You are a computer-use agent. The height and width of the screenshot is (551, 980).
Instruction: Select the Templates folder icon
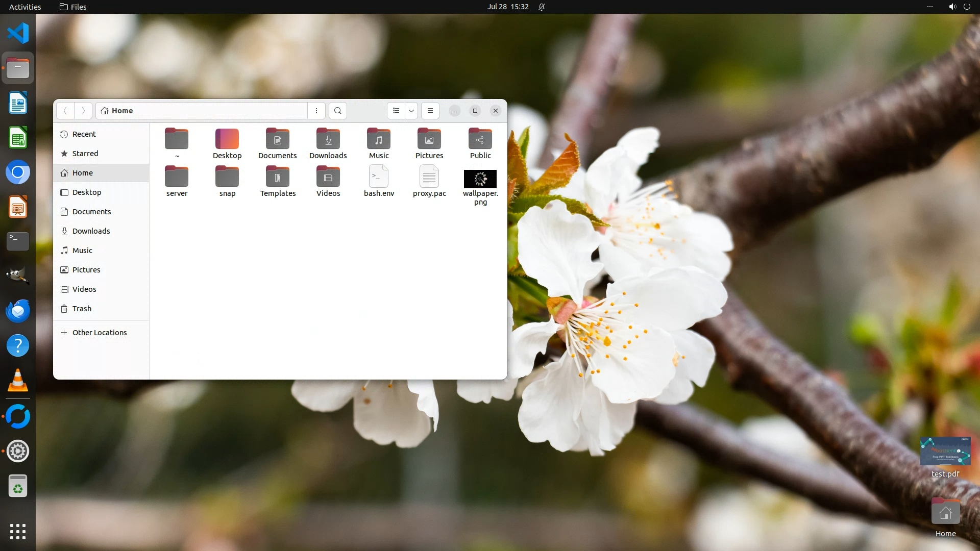point(278,178)
